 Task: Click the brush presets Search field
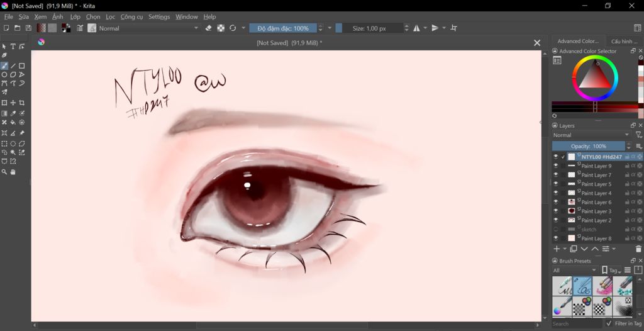(577, 323)
